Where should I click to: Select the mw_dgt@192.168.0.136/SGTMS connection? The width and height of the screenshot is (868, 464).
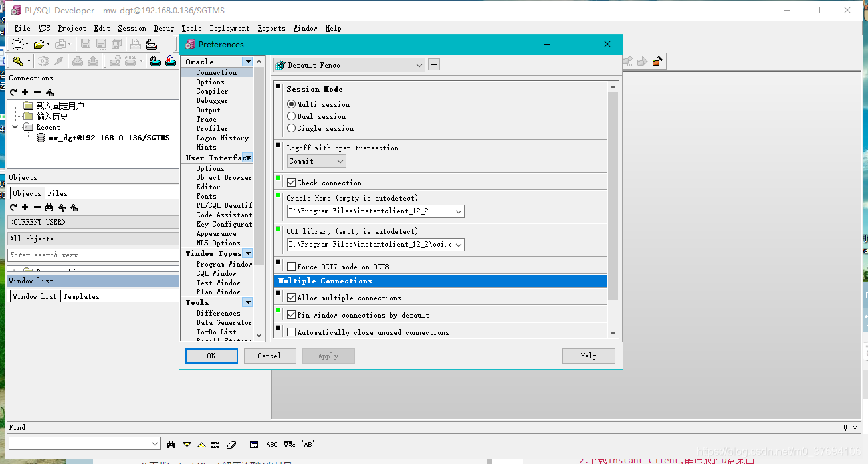coord(109,138)
